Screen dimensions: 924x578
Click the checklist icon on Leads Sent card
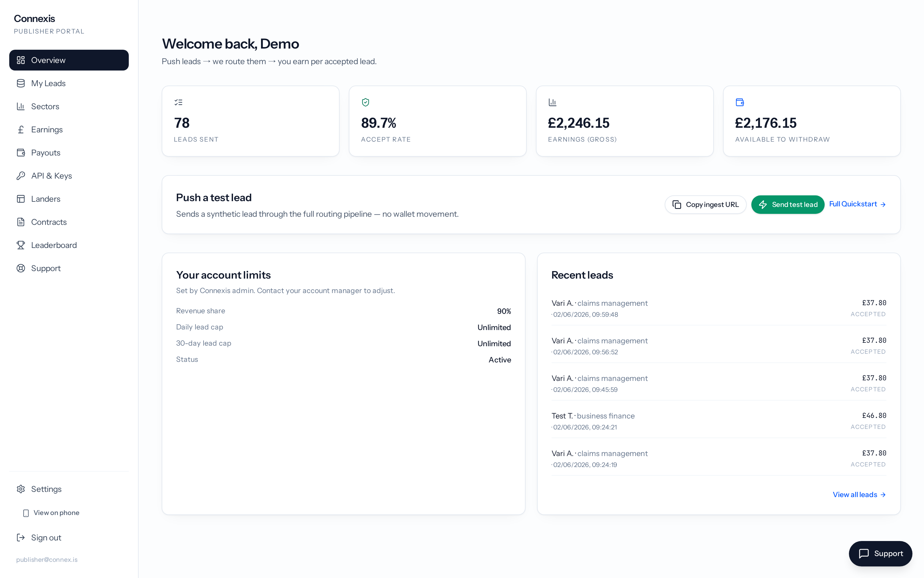click(178, 102)
